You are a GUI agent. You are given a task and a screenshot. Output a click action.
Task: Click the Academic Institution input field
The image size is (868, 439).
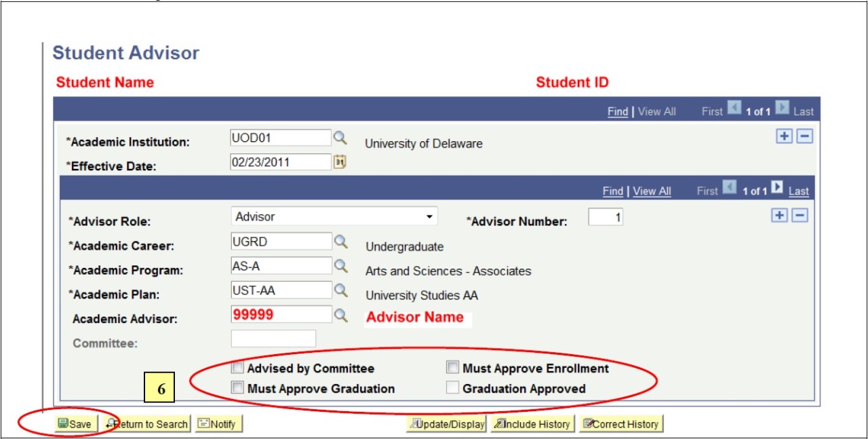pyautogui.click(x=281, y=138)
